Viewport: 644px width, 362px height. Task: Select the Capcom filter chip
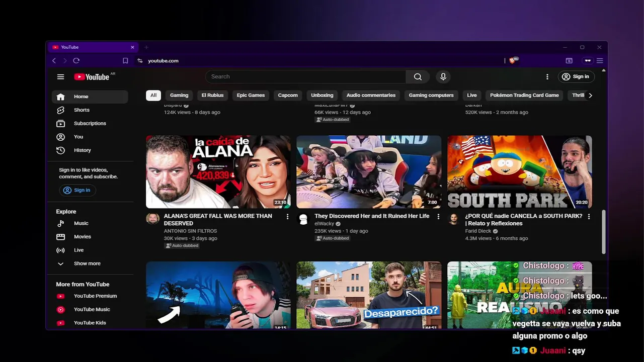point(288,95)
